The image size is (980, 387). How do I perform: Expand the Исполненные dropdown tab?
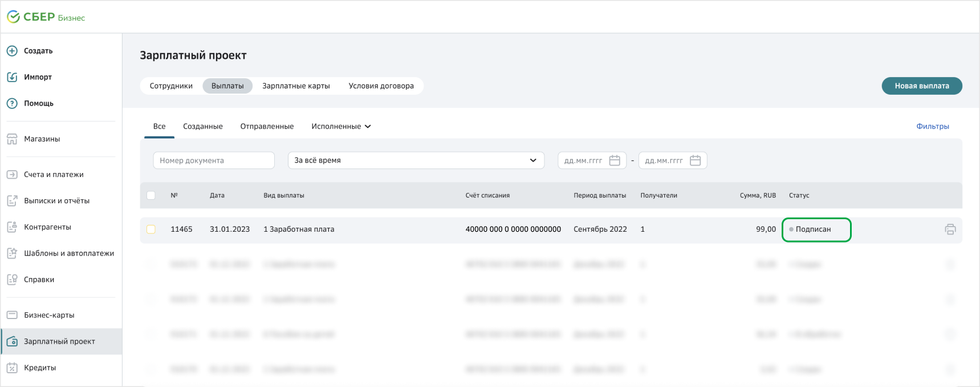341,127
